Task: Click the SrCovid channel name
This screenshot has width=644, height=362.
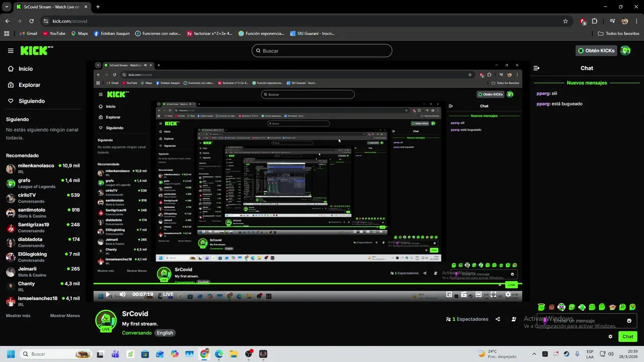Action: point(135,314)
